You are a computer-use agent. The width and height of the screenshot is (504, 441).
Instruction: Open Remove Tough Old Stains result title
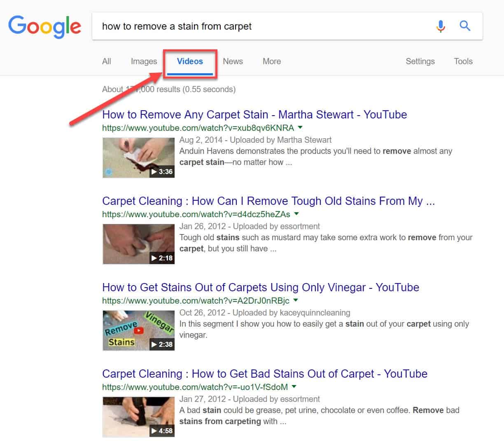[268, 201]
